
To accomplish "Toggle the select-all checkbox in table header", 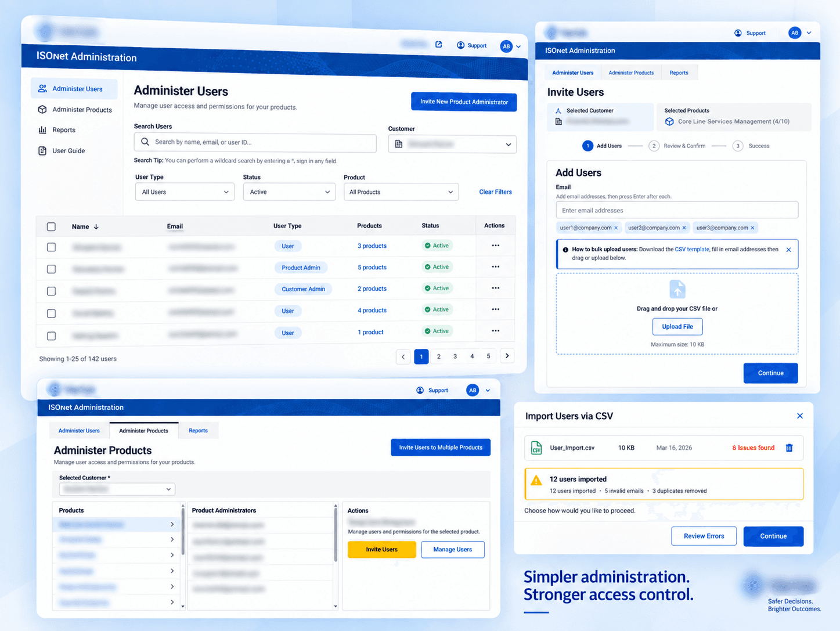I will click(51, 227).
